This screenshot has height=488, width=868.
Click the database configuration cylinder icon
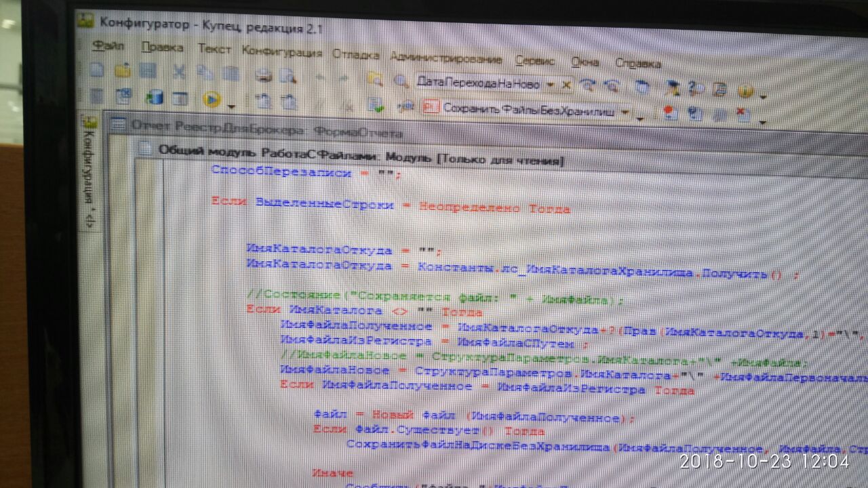point(155,98)
